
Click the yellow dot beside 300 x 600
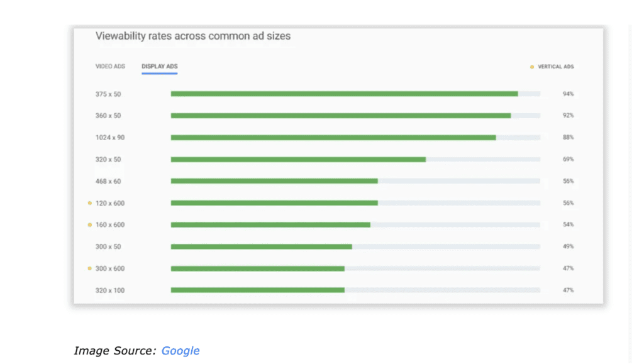coord(89,268)
